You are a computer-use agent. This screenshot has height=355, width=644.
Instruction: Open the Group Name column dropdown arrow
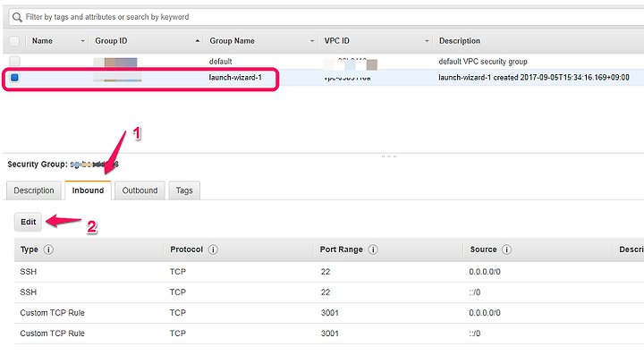tap(312, 41)
